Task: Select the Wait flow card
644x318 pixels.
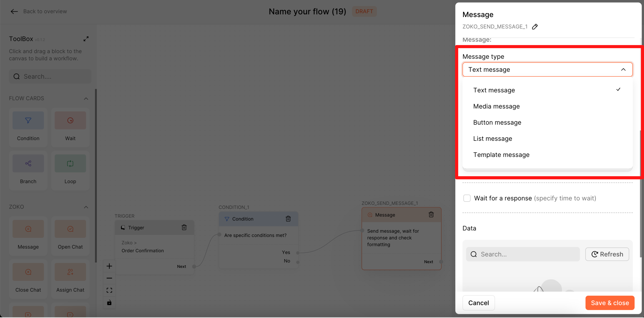Action: pos(70,127)
